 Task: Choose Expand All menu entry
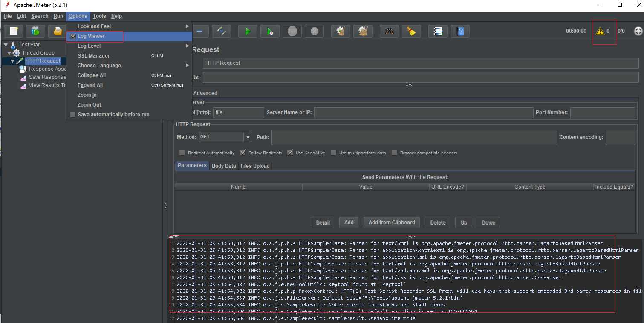(x=129, y=85)
